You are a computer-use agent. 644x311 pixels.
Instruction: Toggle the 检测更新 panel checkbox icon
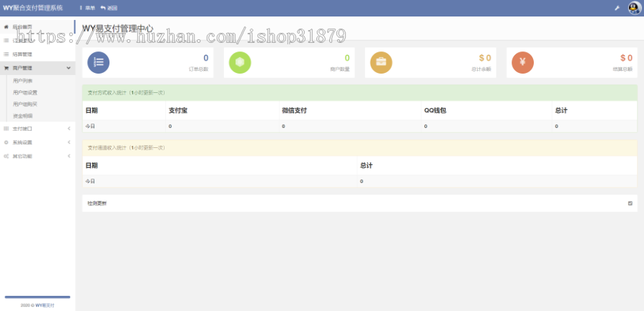tap(630, 203)
